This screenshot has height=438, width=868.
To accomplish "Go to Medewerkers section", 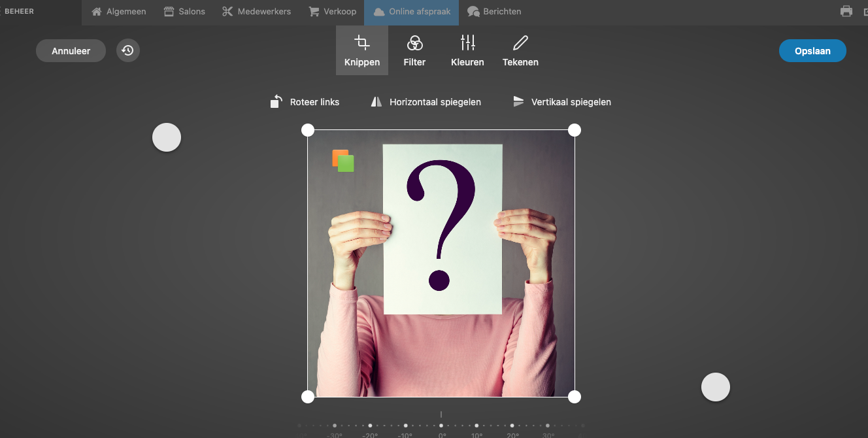I will pyautogui.click(x=256, y=12).
